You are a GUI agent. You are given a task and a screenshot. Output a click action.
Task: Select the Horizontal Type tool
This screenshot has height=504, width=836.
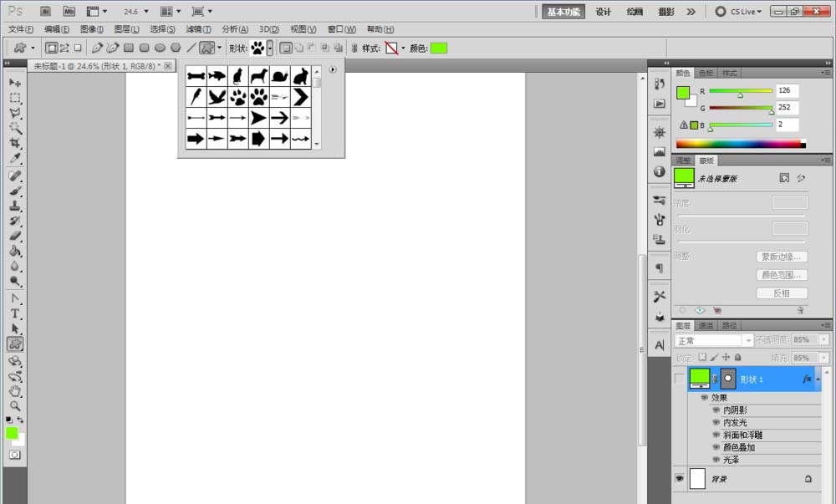click(x=15, y=313)
